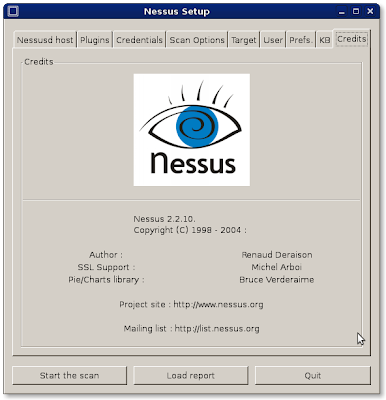The height and width of the screenshot is (400, 386).
Task: Click the SSL Support : label
Action: click(106, 267)
